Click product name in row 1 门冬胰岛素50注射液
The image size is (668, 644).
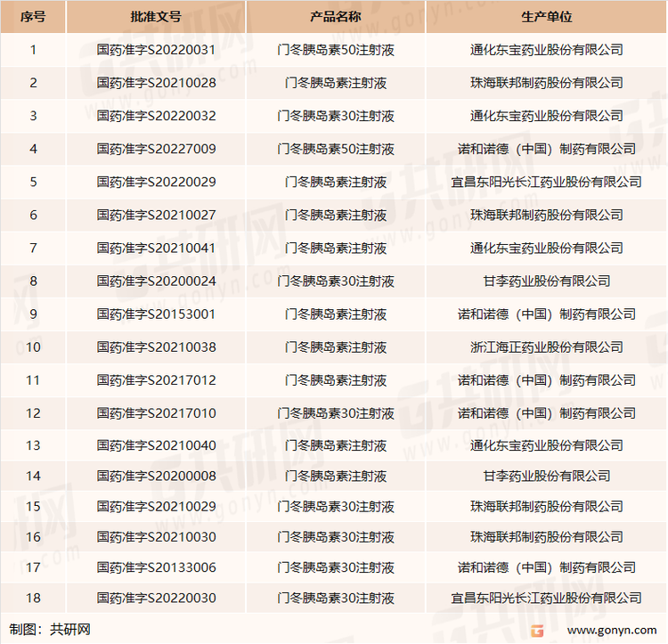pos(336,50)
